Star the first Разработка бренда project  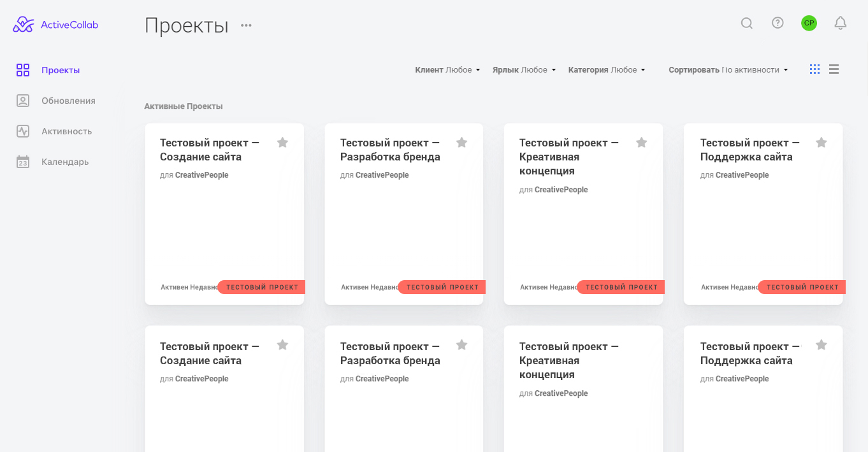pyautogui.click(x=462, y=143)
